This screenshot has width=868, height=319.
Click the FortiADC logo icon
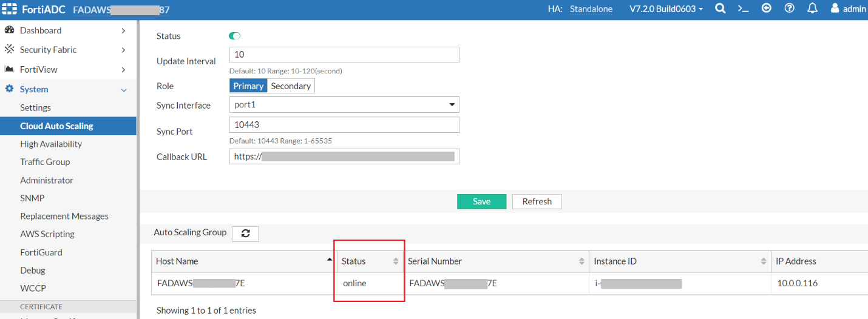tap(10, 9)
